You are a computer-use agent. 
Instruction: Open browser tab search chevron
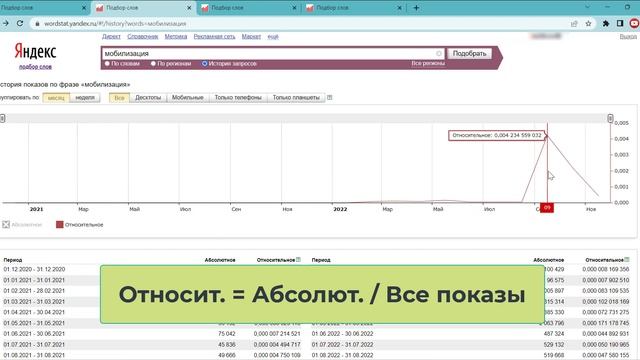click(x=587, y=7)
